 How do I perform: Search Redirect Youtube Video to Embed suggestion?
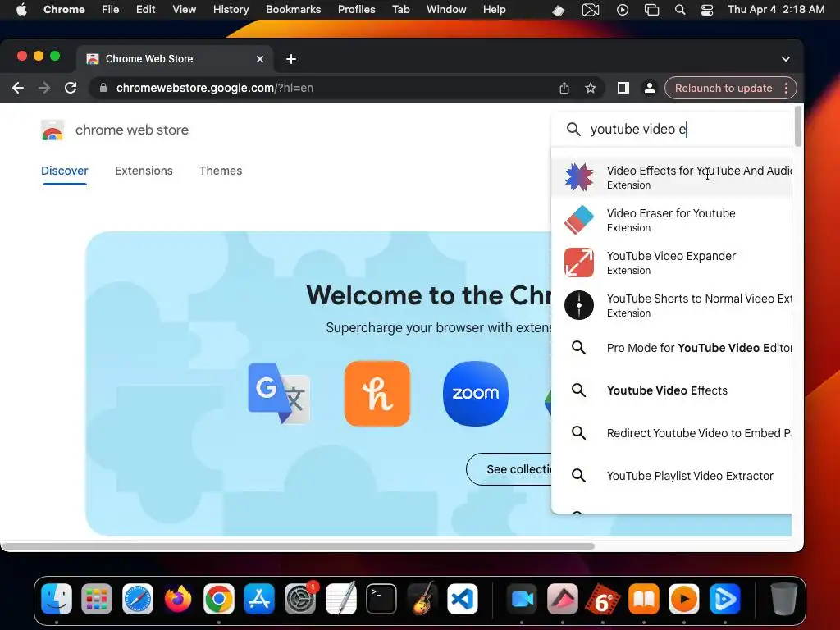point(671,433)
